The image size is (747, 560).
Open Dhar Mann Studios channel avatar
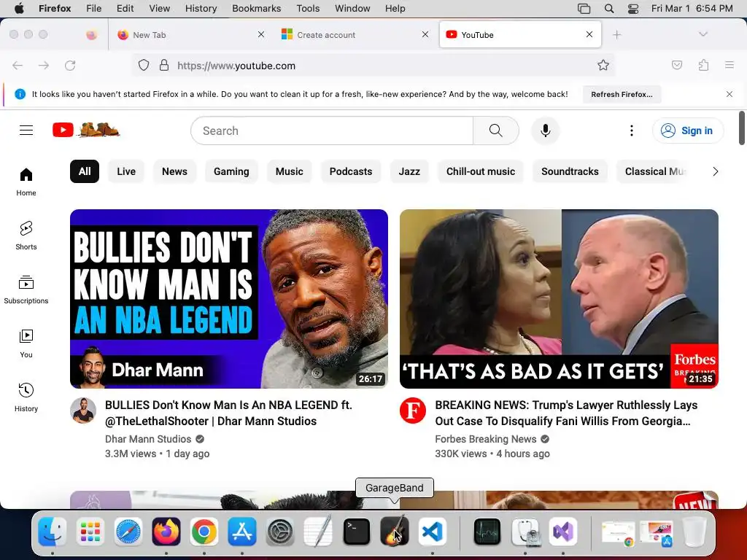coord(83,411)
